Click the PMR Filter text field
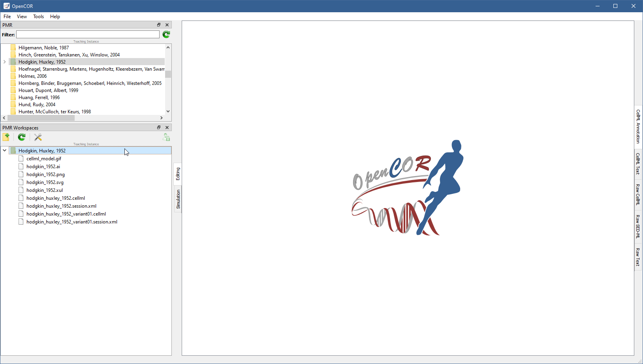The image size is (643, 364). click(88, 35)
